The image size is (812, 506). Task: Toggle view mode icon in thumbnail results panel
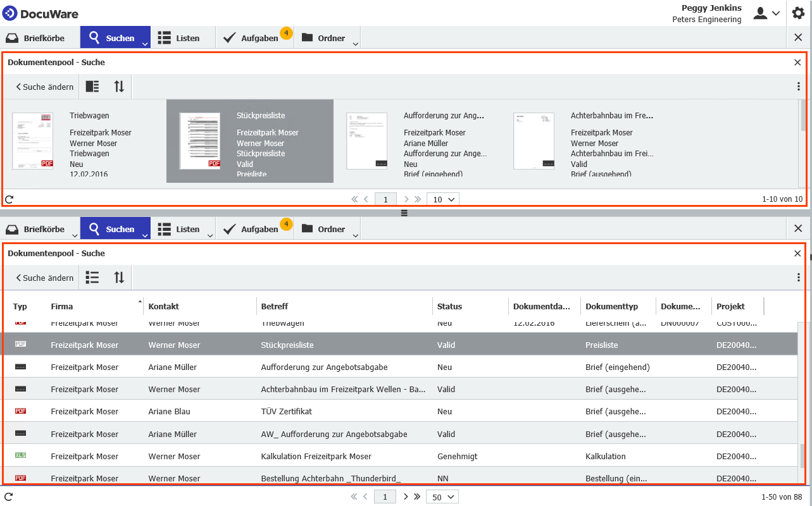click(x=92, y=87)
